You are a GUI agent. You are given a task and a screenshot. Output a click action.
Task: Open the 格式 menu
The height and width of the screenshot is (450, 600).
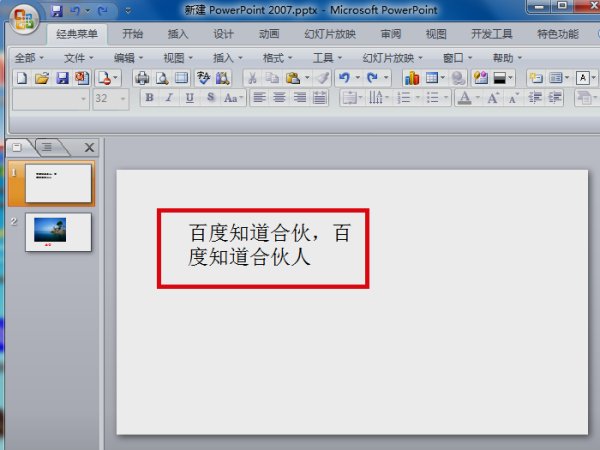[x=277, y=58]
